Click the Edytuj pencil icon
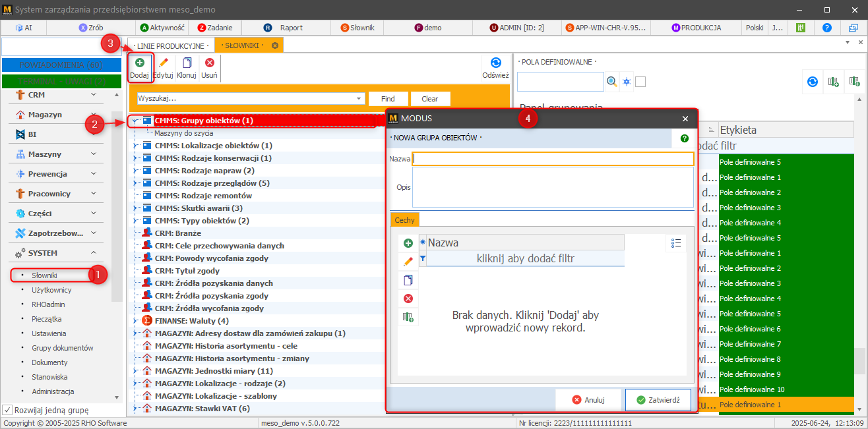868x429 pixels. tap(164, 63)
